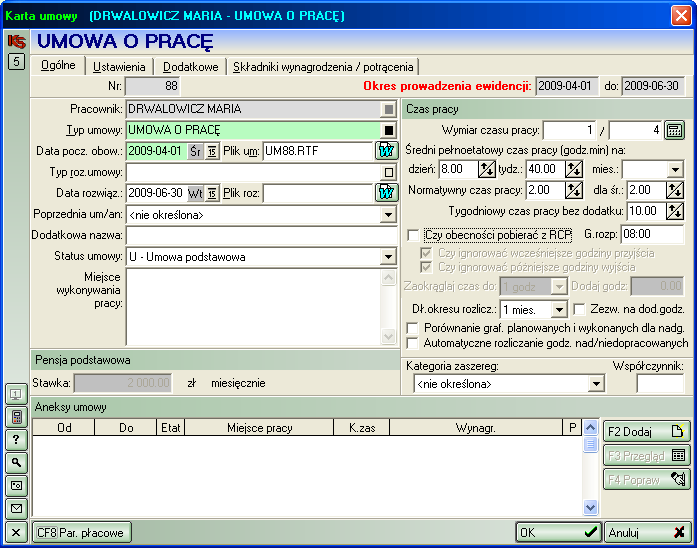Image resolution: width=697 pixels, height=548 pixels.
Task: Tick 'Automatyczne rozliczanie godz. nad/niedopracowanych' checkbox
Action: pos(414,344)
